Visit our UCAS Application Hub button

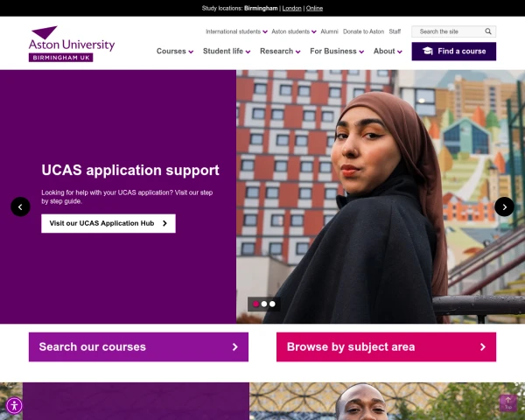tap(108, 223)
